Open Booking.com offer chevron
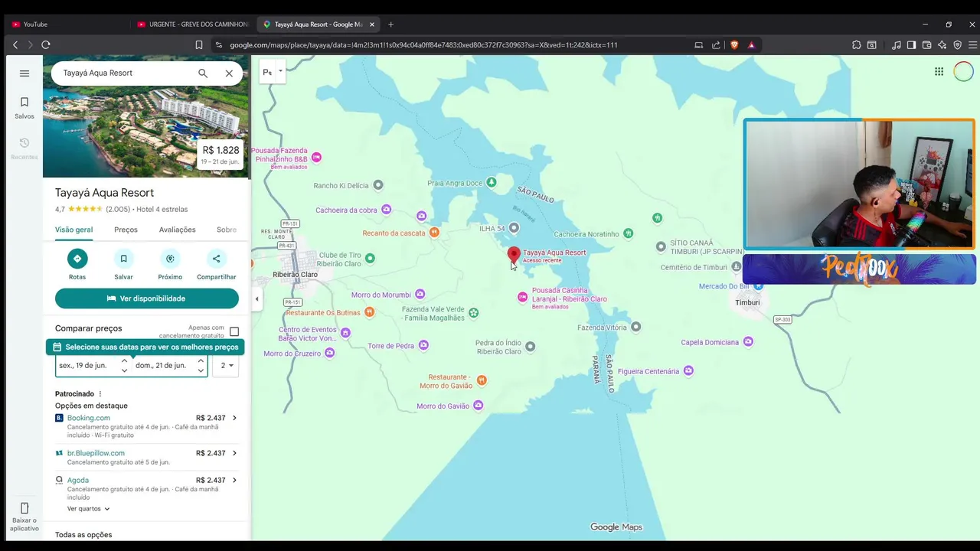The image size is (980, 551). tap(234, 418)
